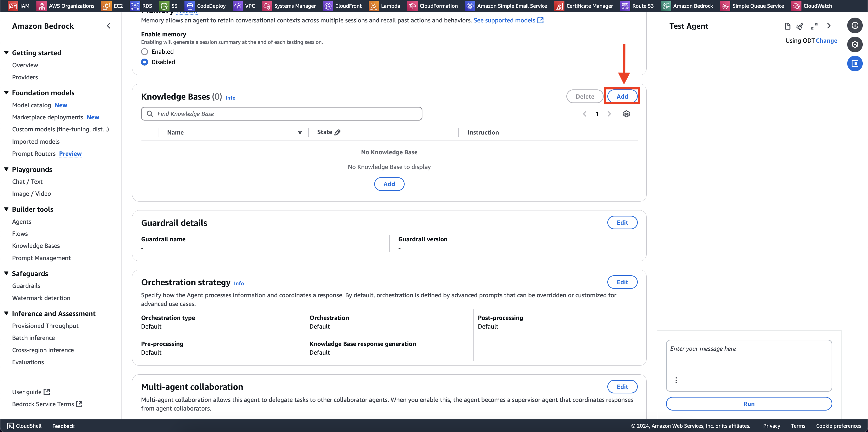868x432 pixels.
Task: Open Guardrails in the sidebar
Action: 26,286
